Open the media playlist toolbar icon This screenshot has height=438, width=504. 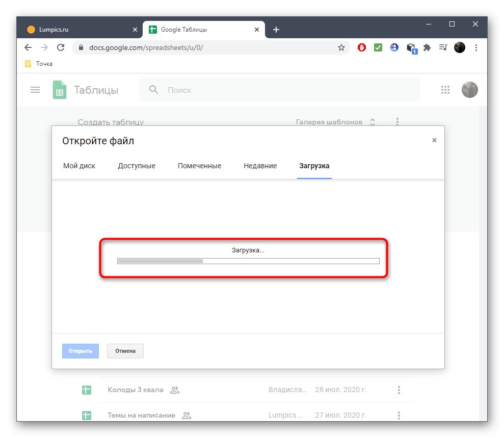[443, 47]
